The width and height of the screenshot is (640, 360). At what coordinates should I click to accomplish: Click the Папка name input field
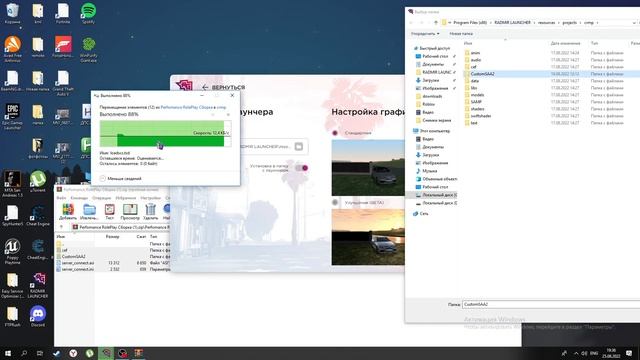pos(551,304)
